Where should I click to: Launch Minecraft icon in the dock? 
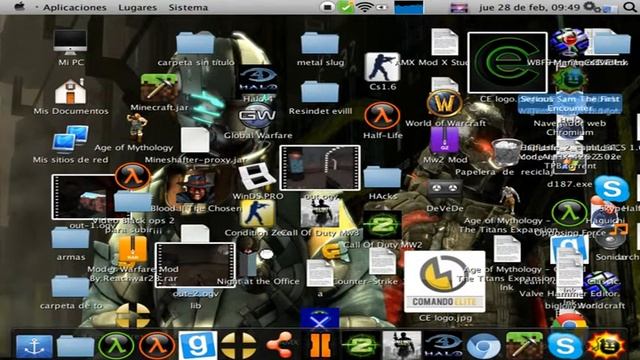tap(524, 345)
